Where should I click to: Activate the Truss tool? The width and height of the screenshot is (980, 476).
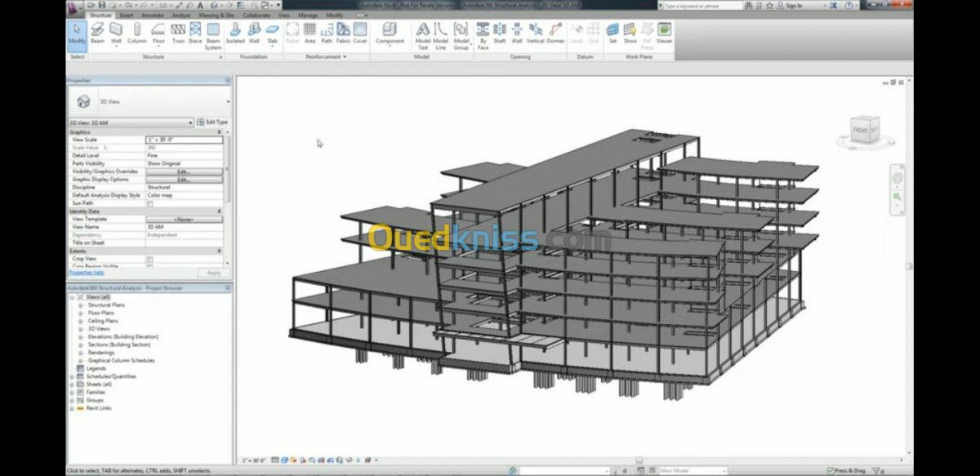pyautogui.click(x=178, y=33)
